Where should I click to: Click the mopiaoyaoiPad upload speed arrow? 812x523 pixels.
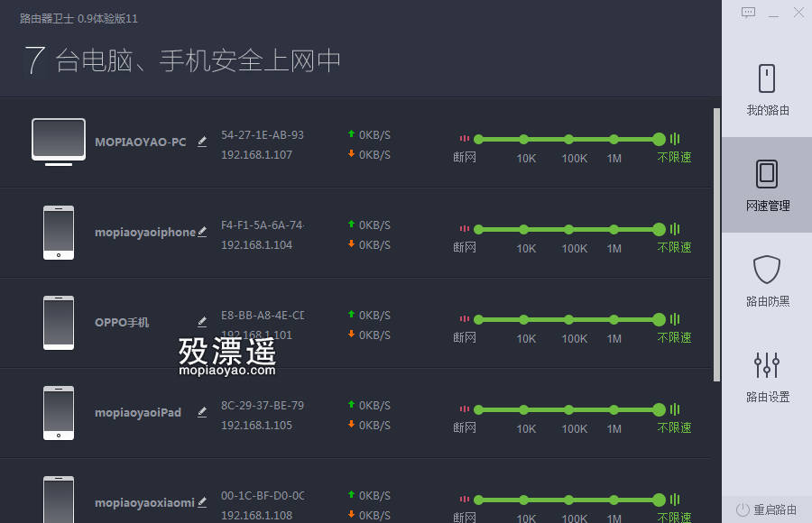[351, 404]
